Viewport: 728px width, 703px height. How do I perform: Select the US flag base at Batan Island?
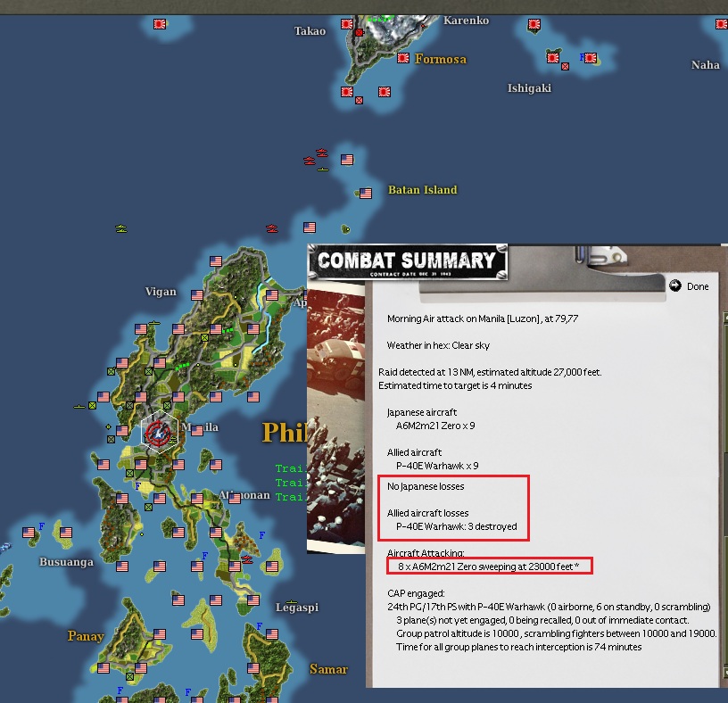tap(366, 193)
